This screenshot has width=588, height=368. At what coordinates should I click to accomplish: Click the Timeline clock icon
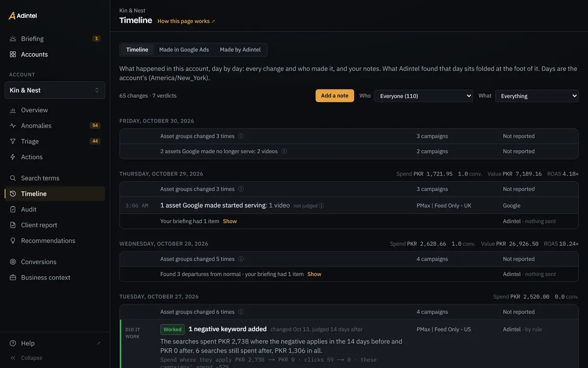[x=13, y=194]
